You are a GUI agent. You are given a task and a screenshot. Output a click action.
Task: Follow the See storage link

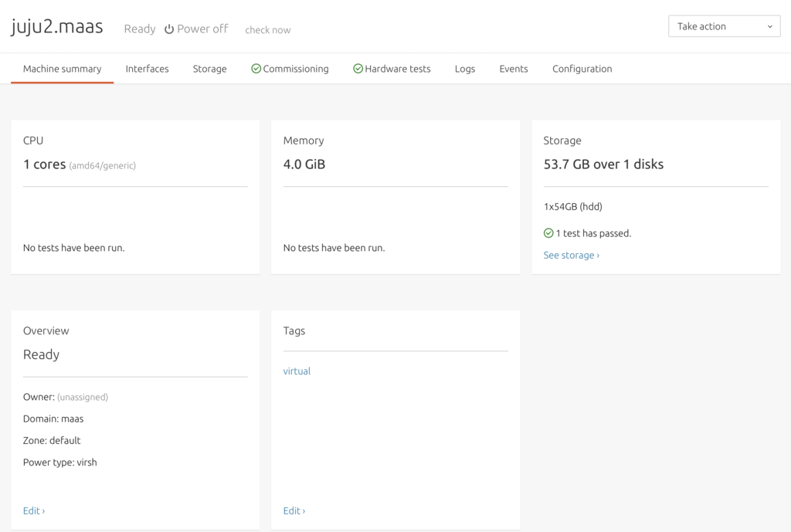tap(571, 255)
